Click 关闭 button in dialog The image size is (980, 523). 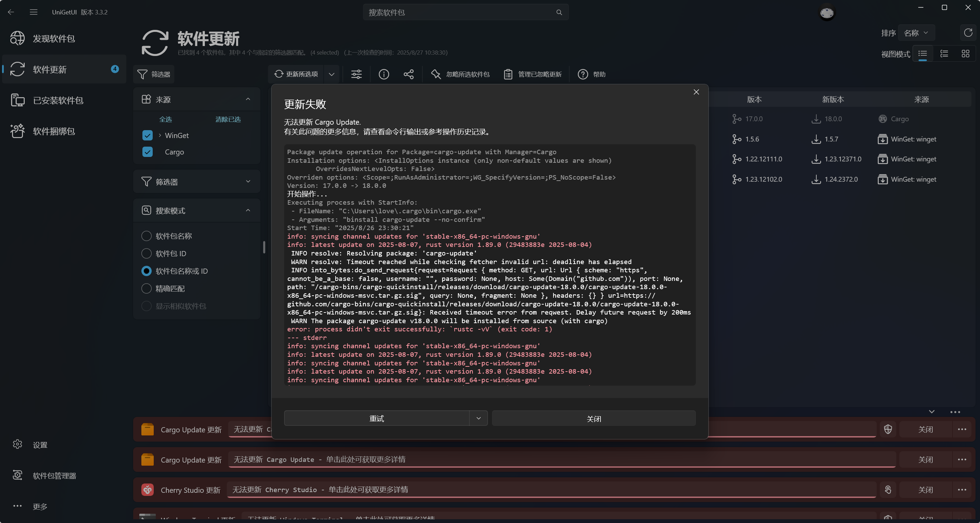point(594,418)
